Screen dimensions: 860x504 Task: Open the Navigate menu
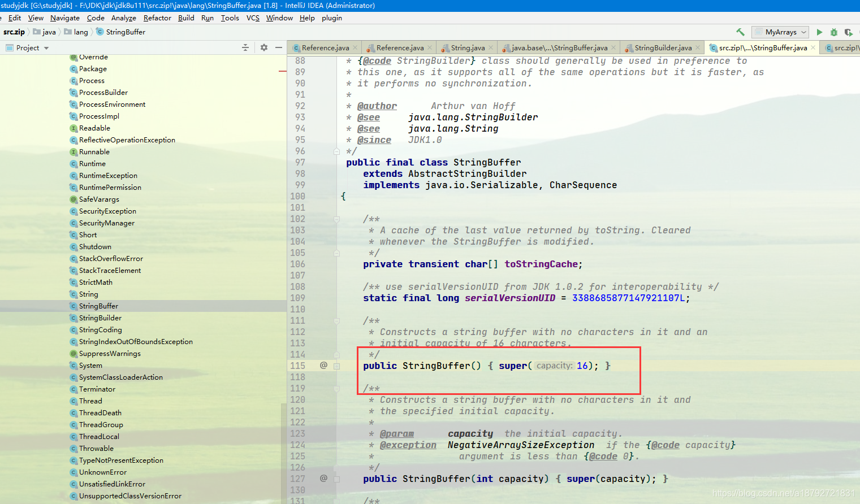pos(65,18)
